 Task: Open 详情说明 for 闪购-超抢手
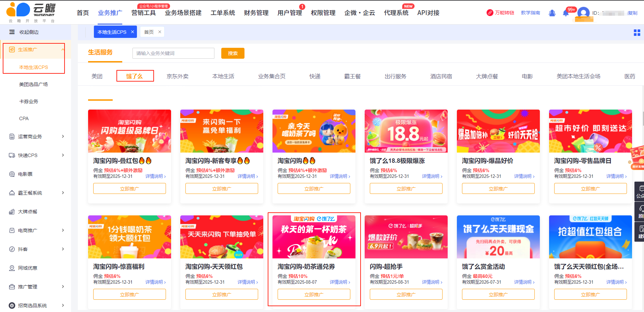coord(432,282)
